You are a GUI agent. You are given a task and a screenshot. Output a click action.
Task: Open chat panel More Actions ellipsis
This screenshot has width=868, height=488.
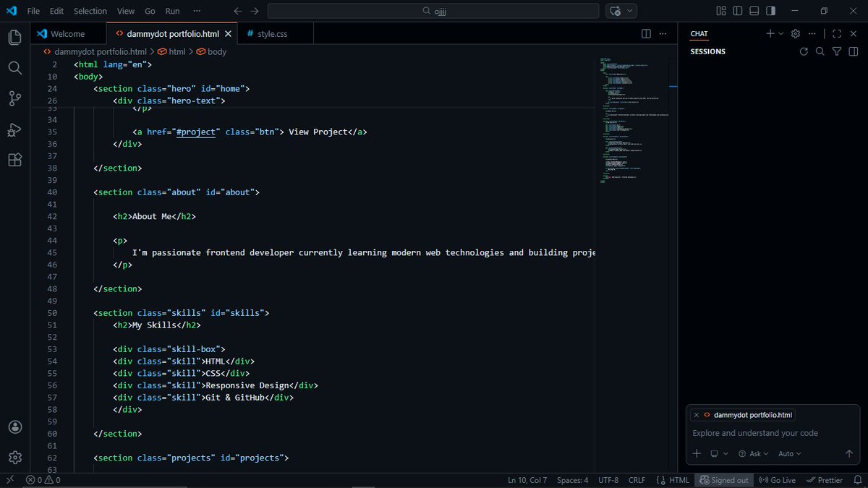tap(812, 34)
